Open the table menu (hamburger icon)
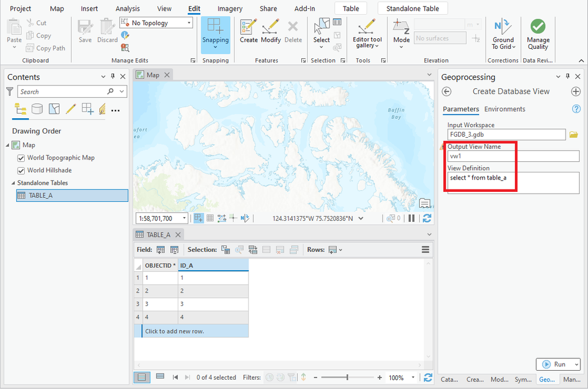 coord(425,250)
